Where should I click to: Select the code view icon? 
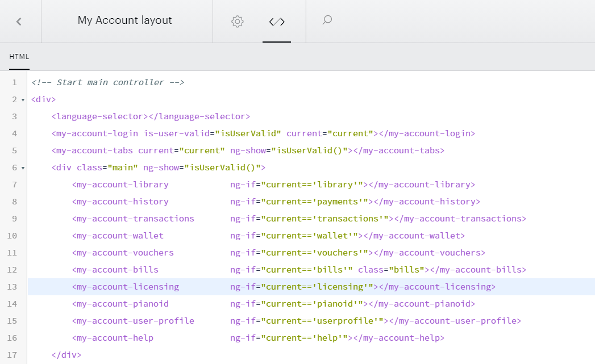click(x=277, y=22)
